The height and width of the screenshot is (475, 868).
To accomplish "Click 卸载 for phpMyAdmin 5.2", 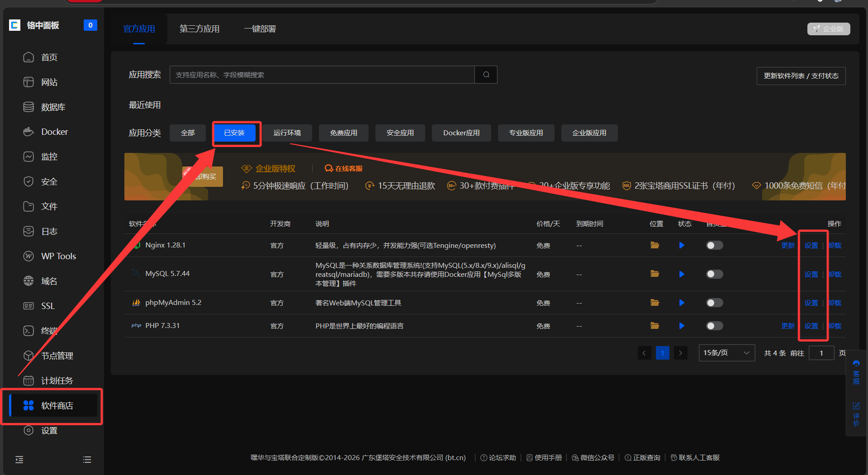I will pos(835,303).
